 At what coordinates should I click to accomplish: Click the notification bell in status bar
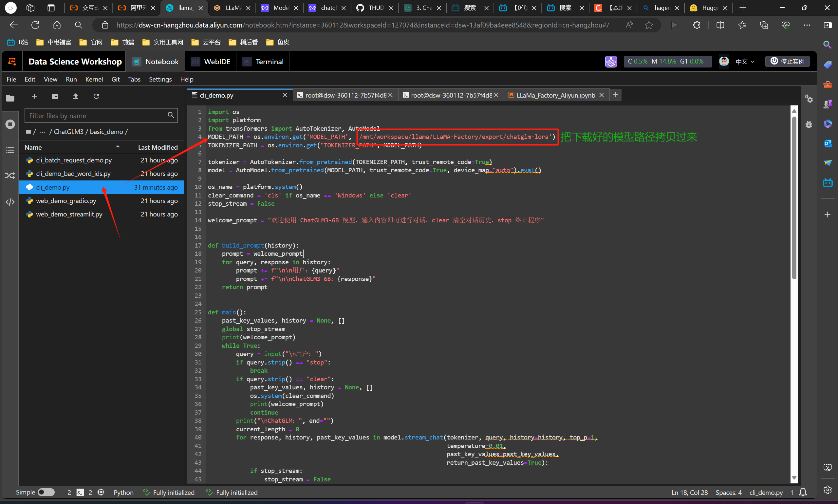[803, 492]
